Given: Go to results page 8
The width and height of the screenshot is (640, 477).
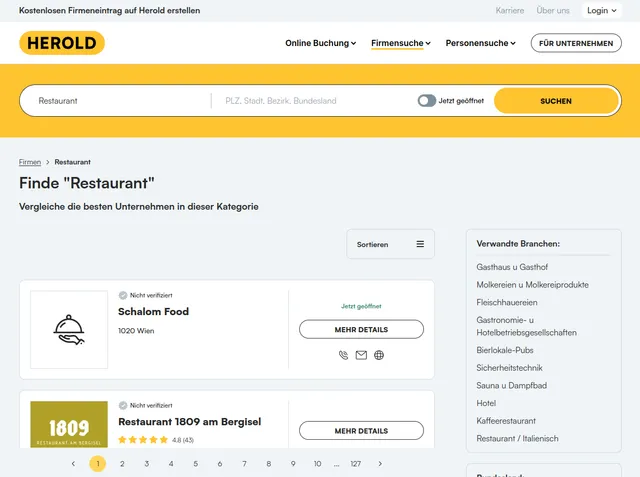Looking at the screenshot, I should 269,464.
